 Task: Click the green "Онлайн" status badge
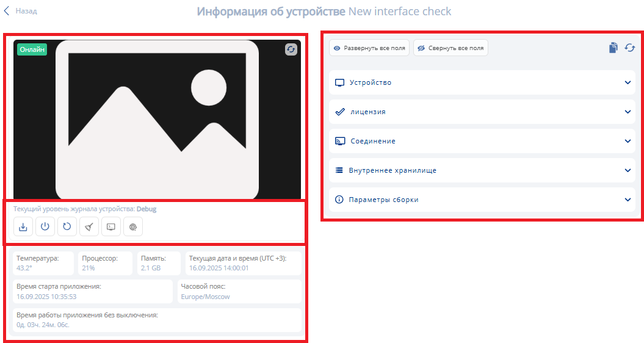point(32,50)
